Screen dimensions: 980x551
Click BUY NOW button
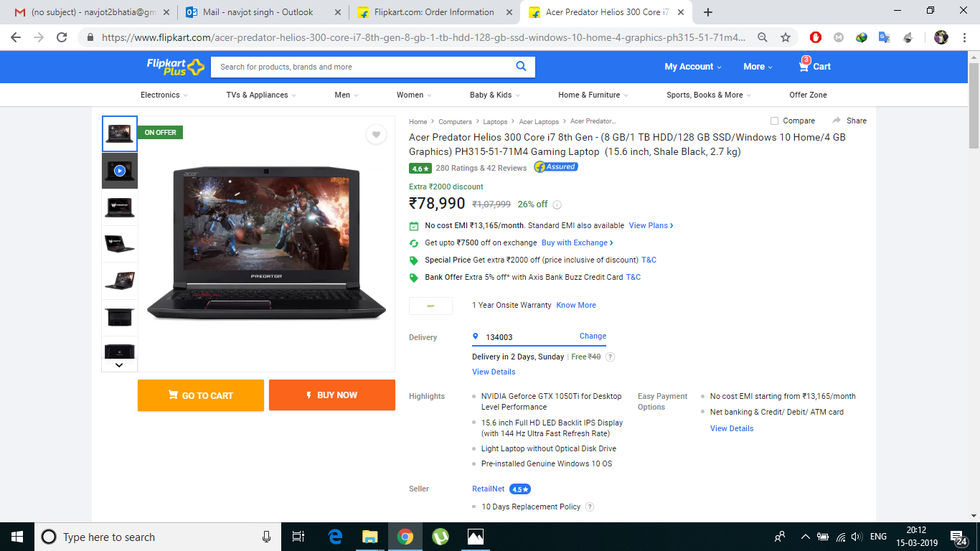point(332,395)
